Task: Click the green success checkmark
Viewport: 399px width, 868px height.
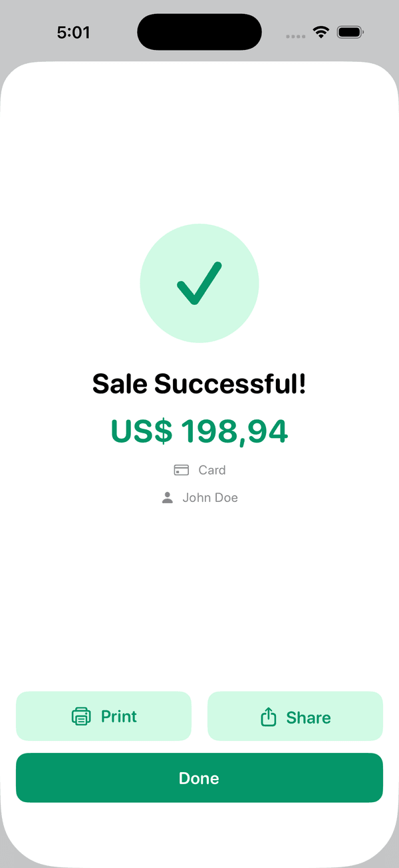Action: pos(199,284)
